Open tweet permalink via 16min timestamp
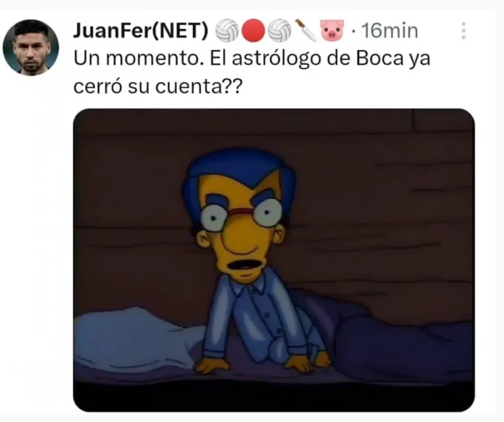 point(389,31)
